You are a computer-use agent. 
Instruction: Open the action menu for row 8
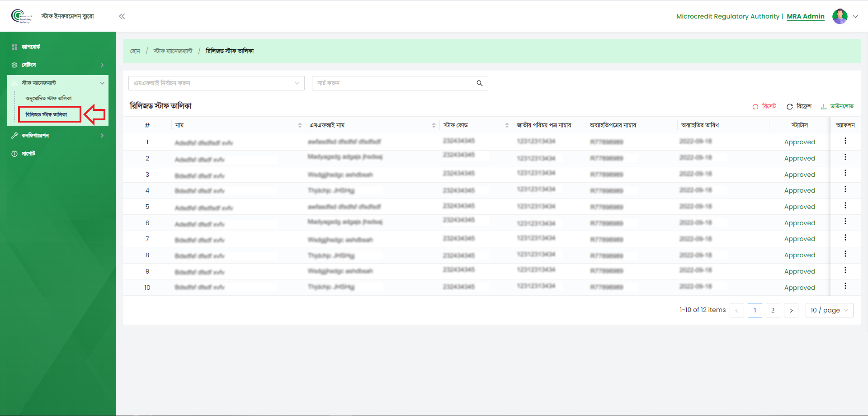(x=845, y=254)
